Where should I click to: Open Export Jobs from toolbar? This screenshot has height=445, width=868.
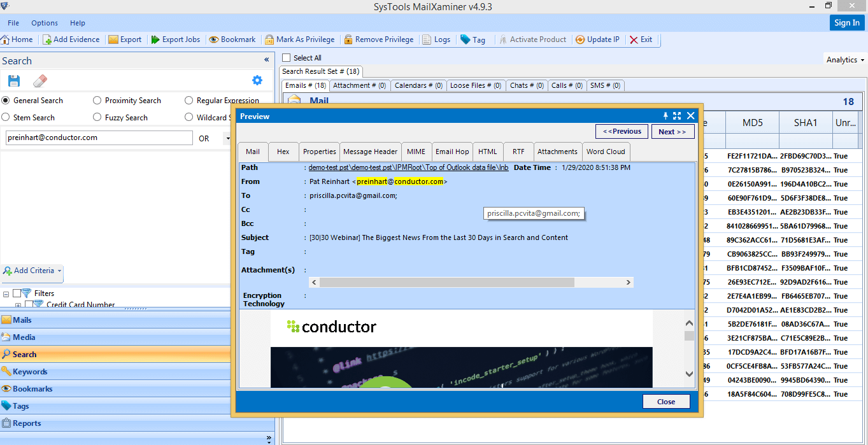[x=176, y=39]
